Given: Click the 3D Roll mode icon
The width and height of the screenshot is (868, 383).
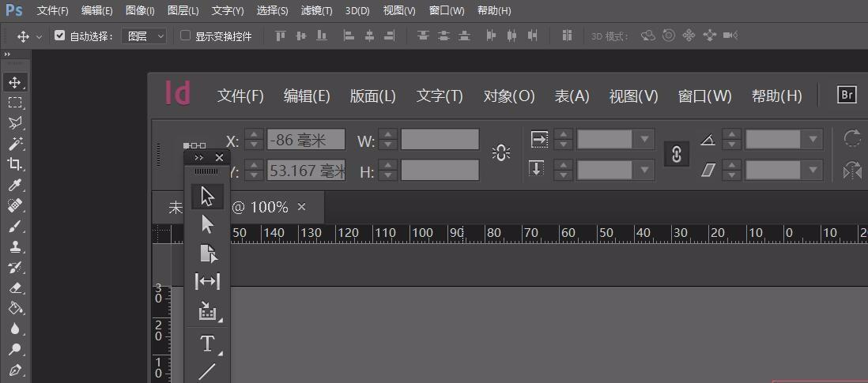Looking at the screenshot, I should coord(669,36).
